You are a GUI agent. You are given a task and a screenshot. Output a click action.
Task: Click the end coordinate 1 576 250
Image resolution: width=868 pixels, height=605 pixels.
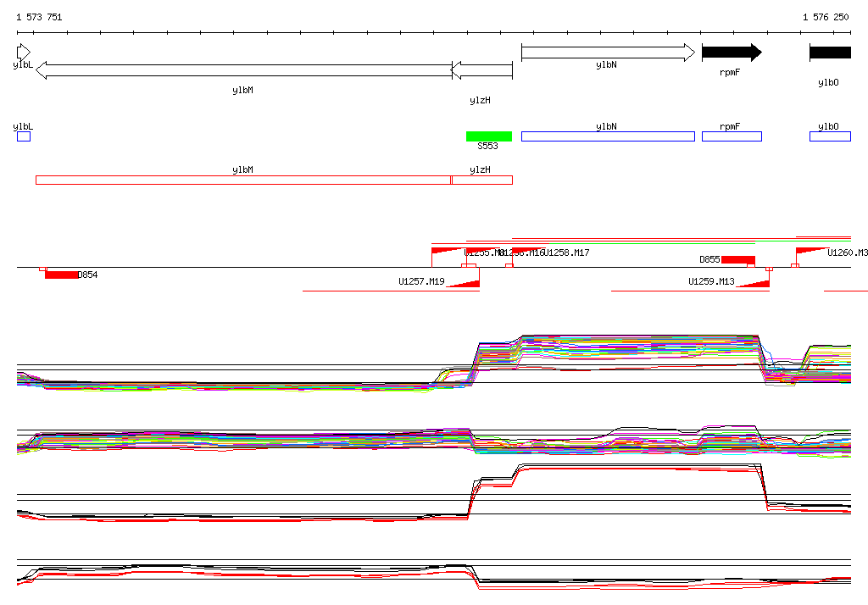click(826, 17)
